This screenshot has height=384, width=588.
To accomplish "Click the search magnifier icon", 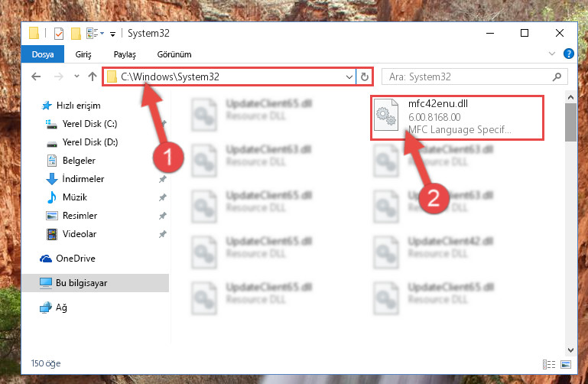I will coord(557,76).
